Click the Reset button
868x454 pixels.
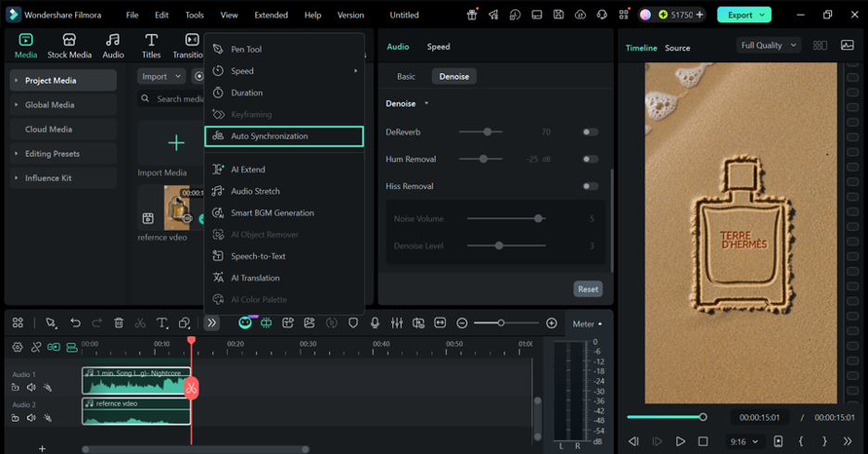click(588, 289)
